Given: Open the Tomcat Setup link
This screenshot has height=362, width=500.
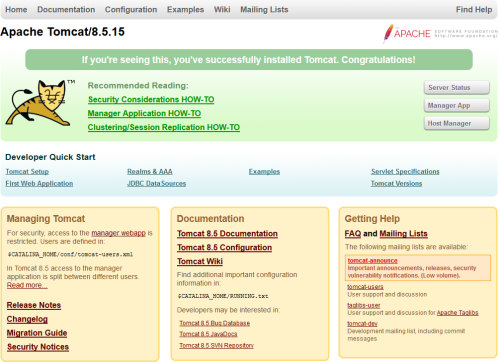Looking at the screenshot, I should (x=27, y=172).
